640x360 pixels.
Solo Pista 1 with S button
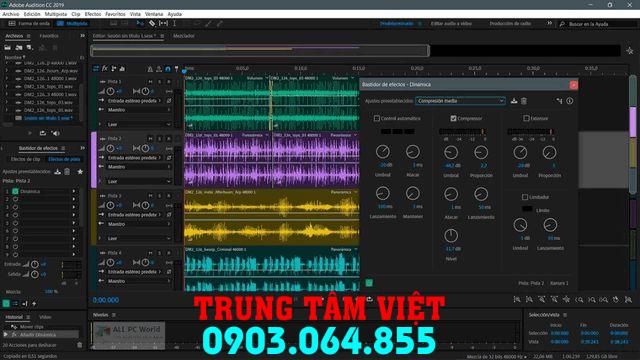tap(160, 82)
